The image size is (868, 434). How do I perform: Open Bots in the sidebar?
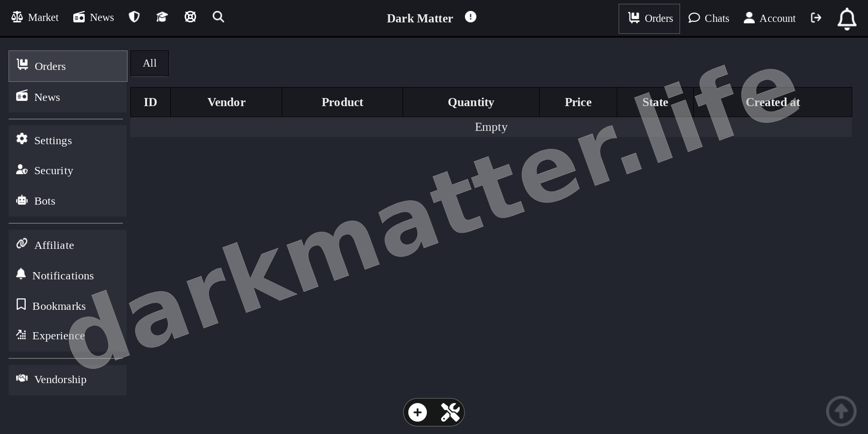click(68, 201)
